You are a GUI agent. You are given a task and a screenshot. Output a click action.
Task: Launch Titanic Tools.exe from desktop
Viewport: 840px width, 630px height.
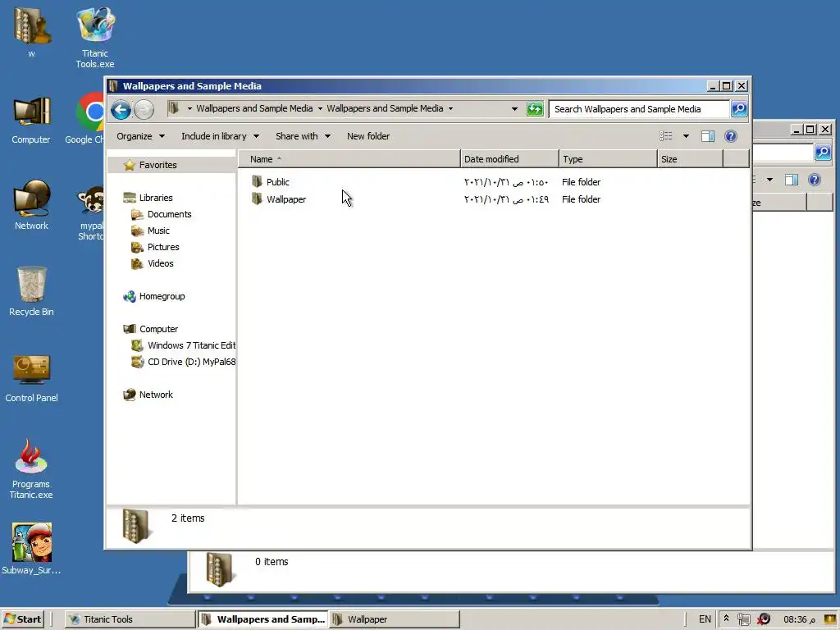pyautogui.click(x=95, y=38)
